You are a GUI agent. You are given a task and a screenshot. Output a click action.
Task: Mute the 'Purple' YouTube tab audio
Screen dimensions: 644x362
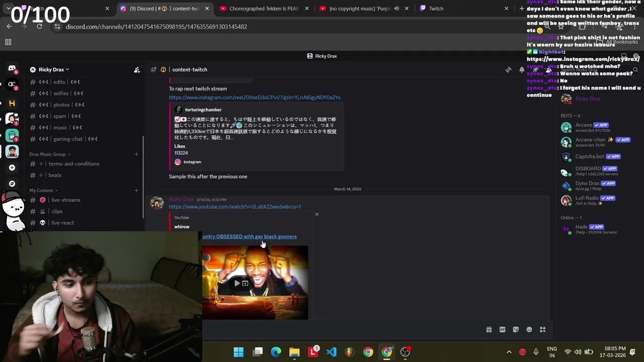pyautogui.click(x=396, y=9)
